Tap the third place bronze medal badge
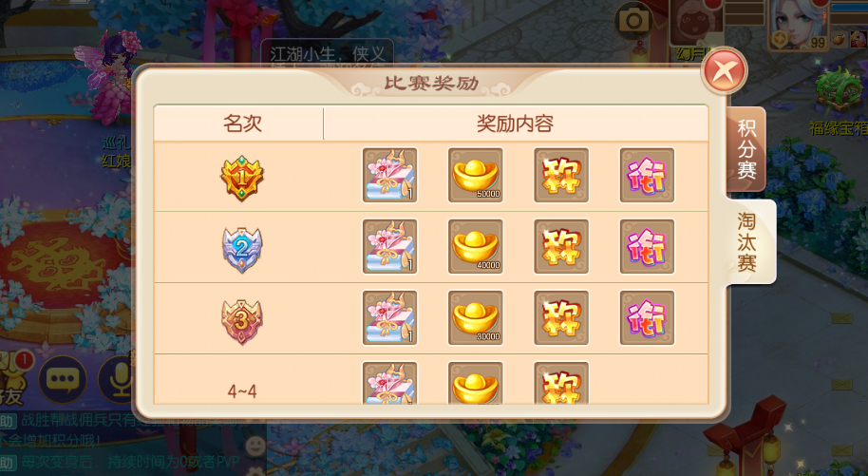This screenshot has height=476, width=868. pos(242,321)
